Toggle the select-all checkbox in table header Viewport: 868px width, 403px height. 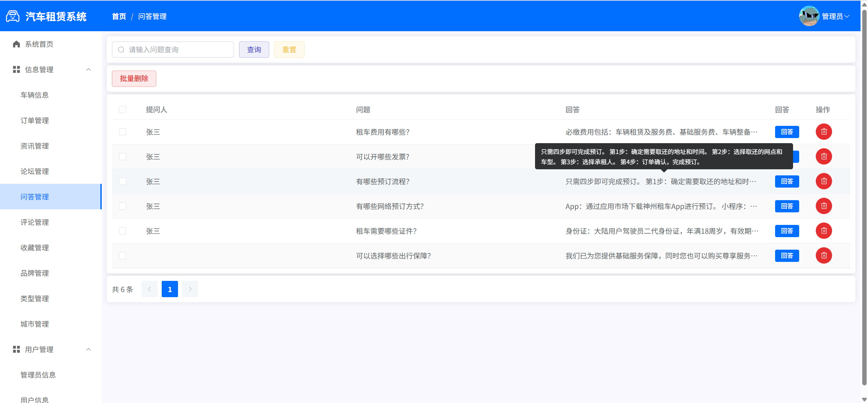[x=122, y=109]
